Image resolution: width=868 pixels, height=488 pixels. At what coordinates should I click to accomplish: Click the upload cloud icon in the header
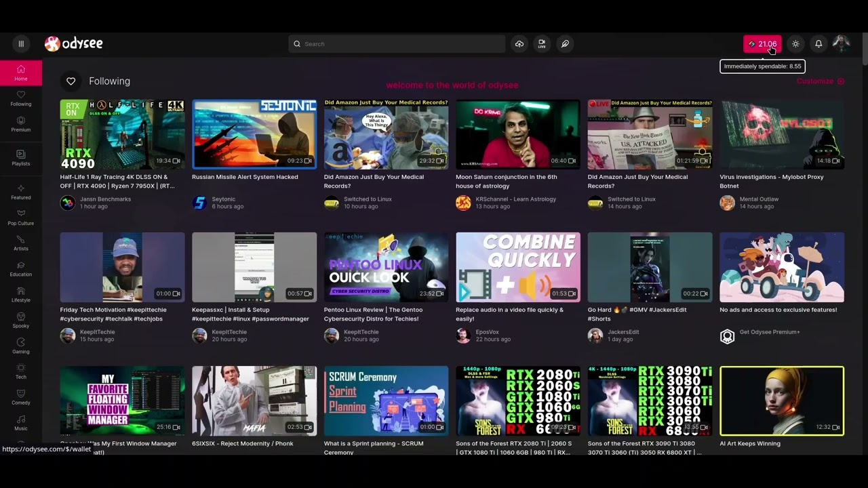pyautogui.click(x=519, y=44)
